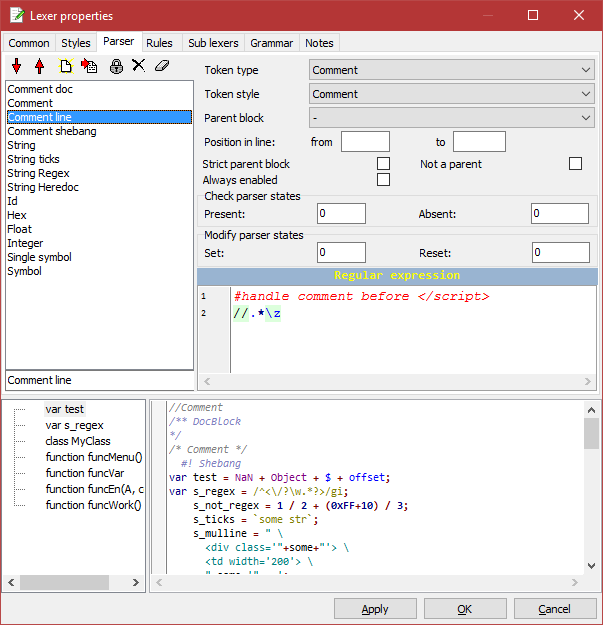The image size is (603, 625).
Task: Select String Heredoc in the rules list
Action: pos(43,187)
